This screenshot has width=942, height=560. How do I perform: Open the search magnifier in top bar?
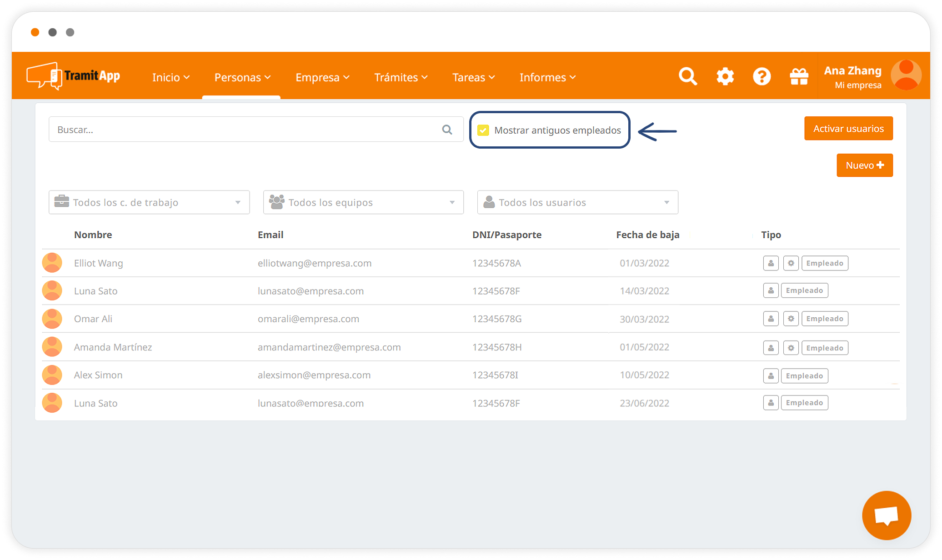[688, 76]
